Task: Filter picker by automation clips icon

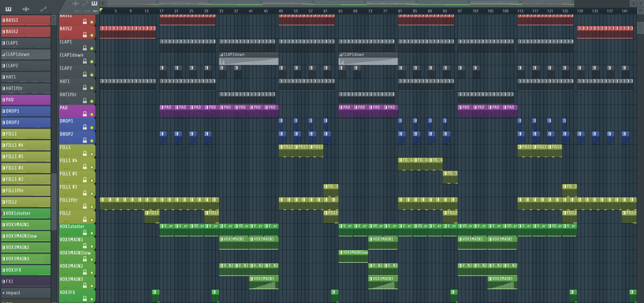Action: [43, 9]
